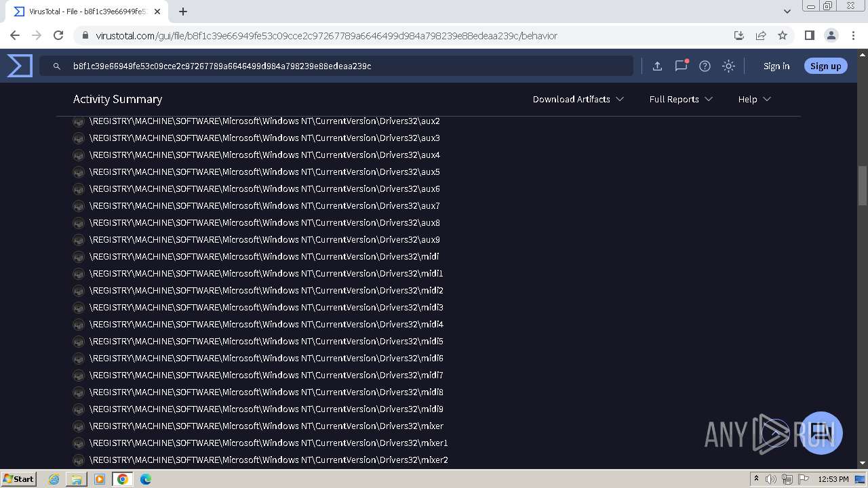This screenshot has height=488, width=868.
Task: View site information lock icon
Action: (x=85, y=35)
